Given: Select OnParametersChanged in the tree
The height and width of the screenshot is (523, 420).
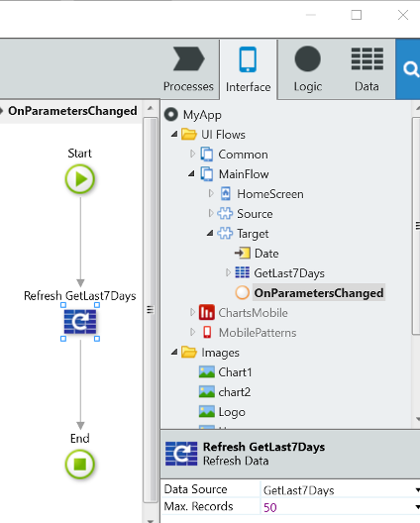Looking at the screenshot, I should pyautogui.click(x=319, y=293).
